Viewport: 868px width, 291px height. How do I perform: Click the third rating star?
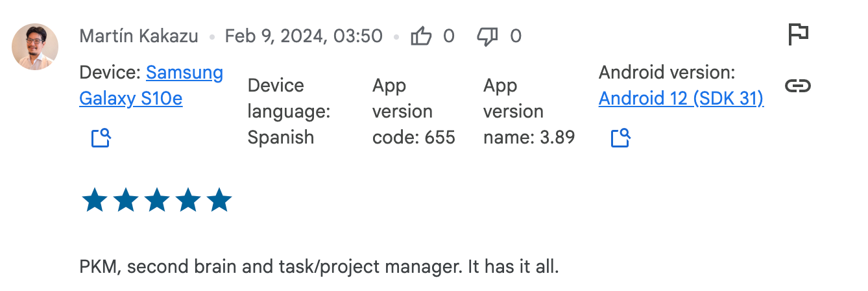(x=156, y=200)
